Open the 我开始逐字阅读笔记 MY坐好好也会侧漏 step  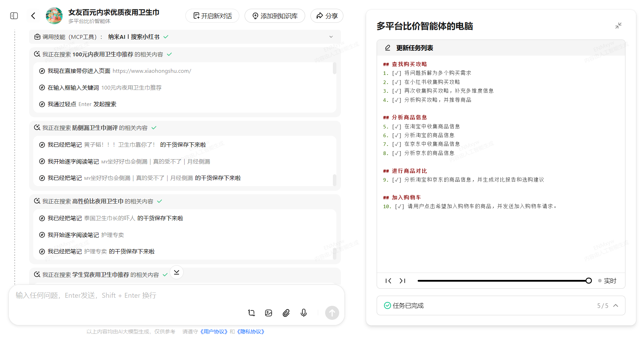(124, 161)
